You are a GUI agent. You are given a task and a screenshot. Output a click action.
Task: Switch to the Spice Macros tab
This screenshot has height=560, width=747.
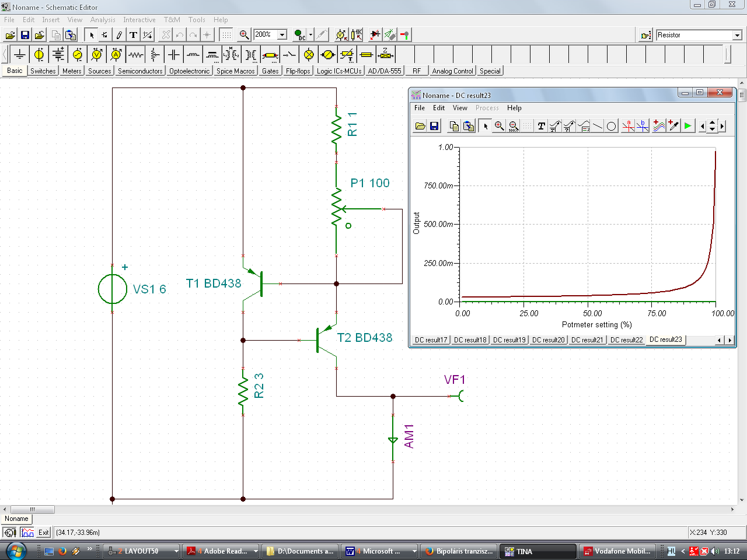(x=236, y=71)
